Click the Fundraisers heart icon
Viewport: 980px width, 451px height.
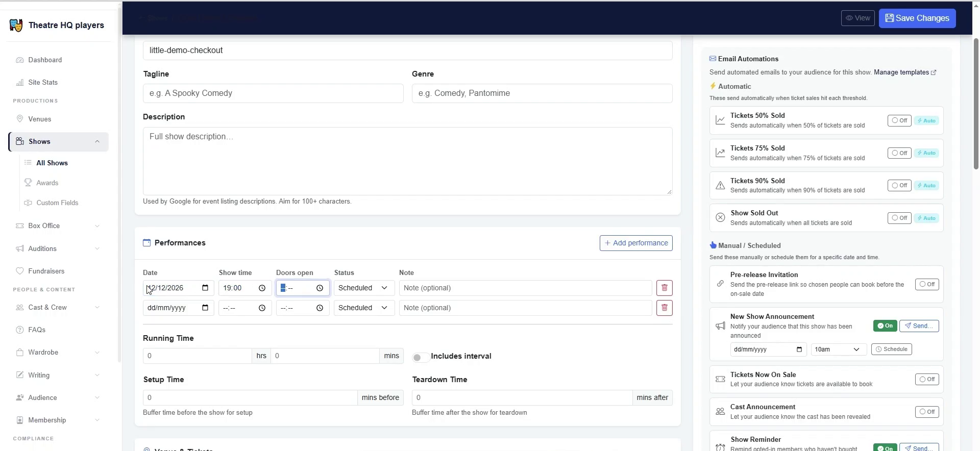(20, 271)
